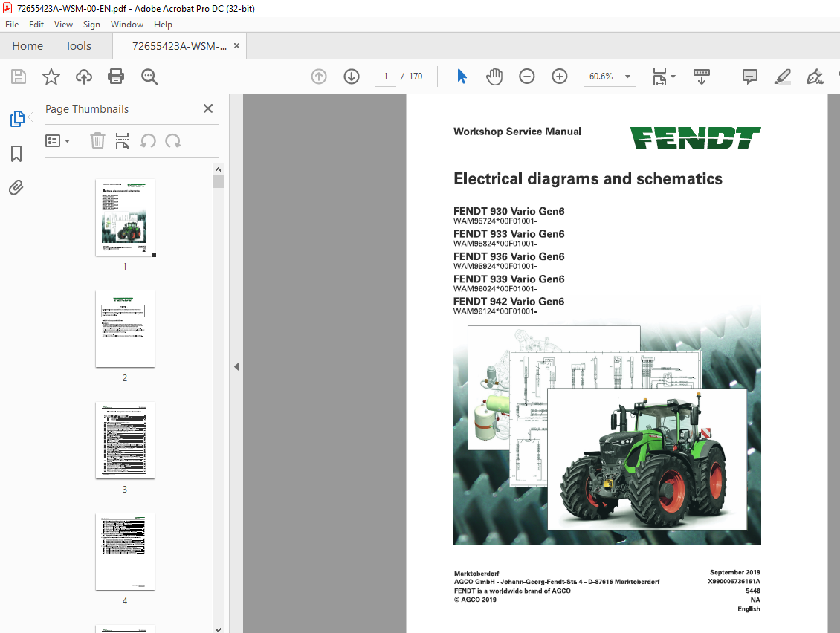The height and width of the screenshot is (633, 840).
Task: Click the FENDT logo on the page
Action: (x=695, y=138)
